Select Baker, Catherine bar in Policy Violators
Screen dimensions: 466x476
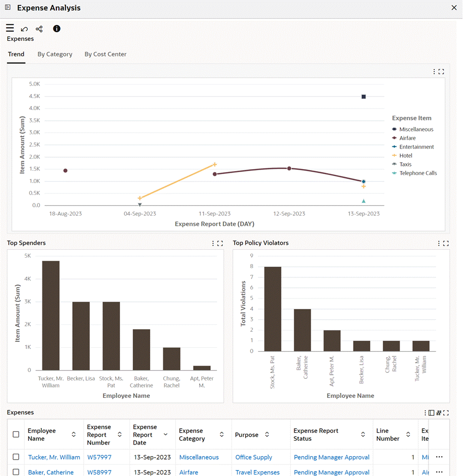pyautogui.click(x=302, y=330)
